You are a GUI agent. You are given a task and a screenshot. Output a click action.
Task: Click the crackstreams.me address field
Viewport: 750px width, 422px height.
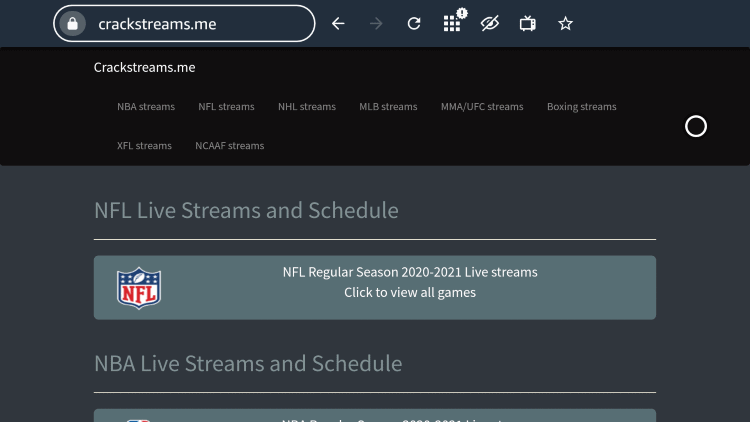(184, 23)
